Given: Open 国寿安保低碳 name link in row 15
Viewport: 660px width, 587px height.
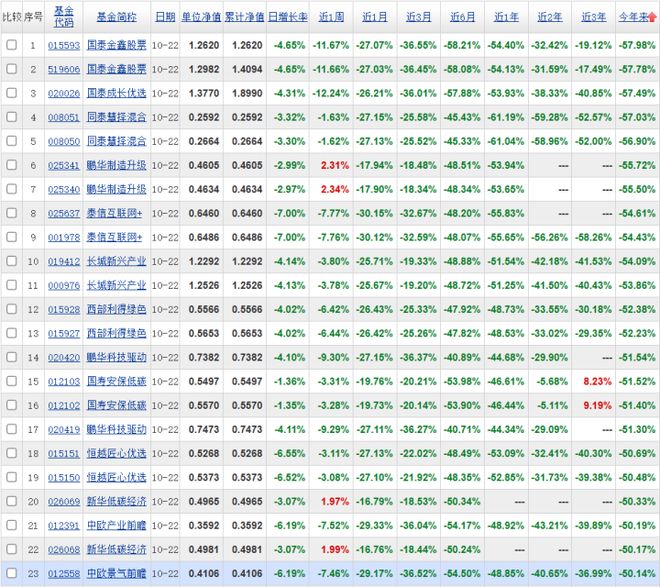Looking at the screenshot, I should pos(117,381).
